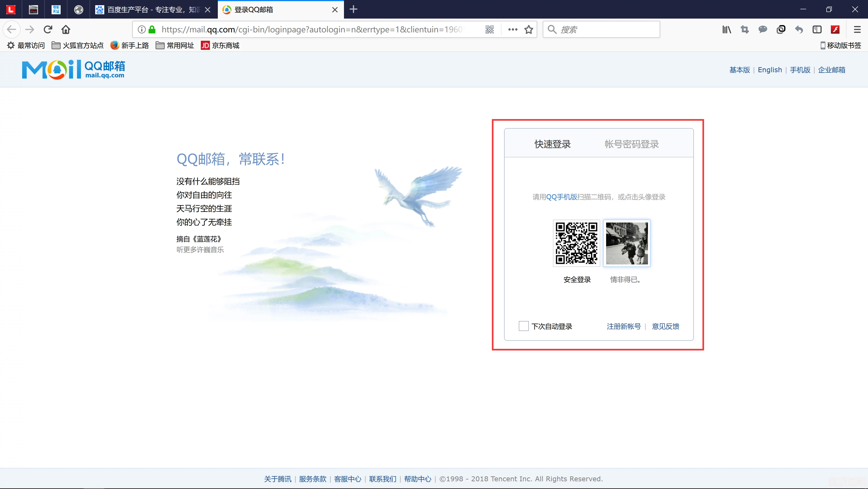Viewport: 868px width, 489px height.
Task: Open a new tab with the plus button
Action: pyautogui.click(x=353, y=9)
